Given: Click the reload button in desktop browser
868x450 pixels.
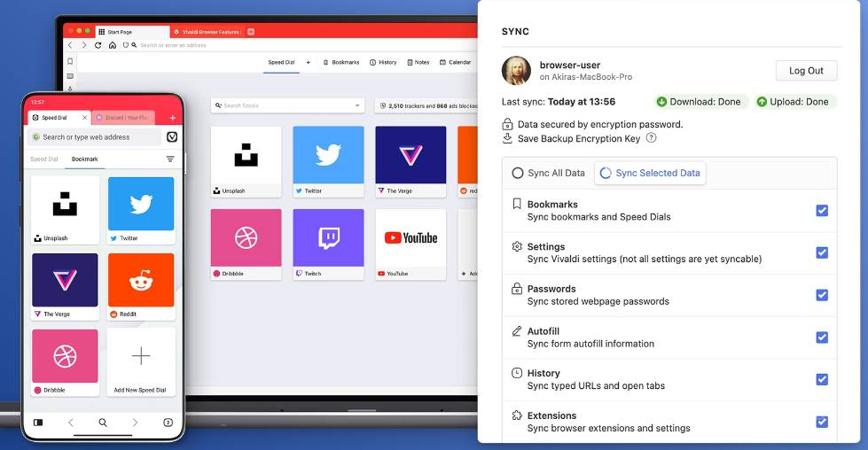Looking at the screenshot, I should click(98, 45).
